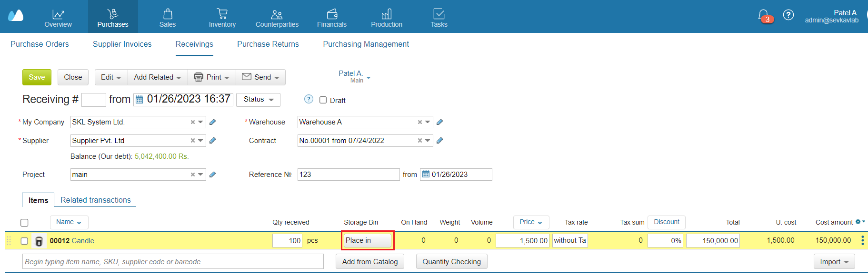Go to Supplier Invoices tab
The height and width of the screenshot is (278, 868).
click(122, 44)
